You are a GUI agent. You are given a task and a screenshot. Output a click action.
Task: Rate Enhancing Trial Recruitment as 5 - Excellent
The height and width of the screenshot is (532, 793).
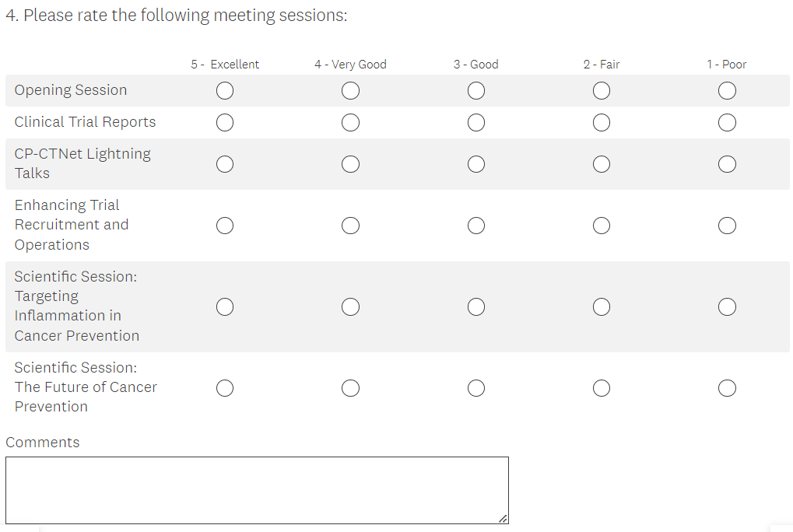tap(225, 226)
